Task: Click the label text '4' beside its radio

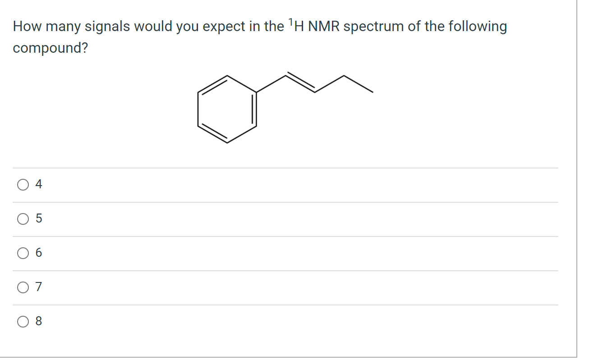Action: click(x=39, y=184)
